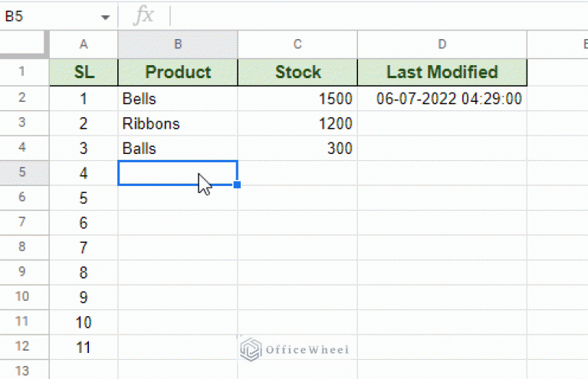Select cell A11 containing SL 10
The image size is (588, 379).
[84, 322]
